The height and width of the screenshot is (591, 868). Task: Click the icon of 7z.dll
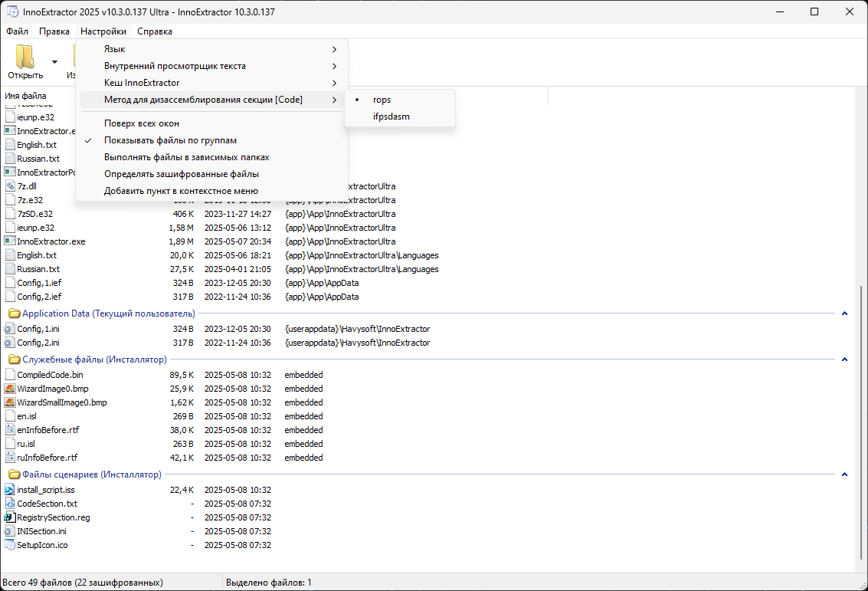[x=10, y=186]
